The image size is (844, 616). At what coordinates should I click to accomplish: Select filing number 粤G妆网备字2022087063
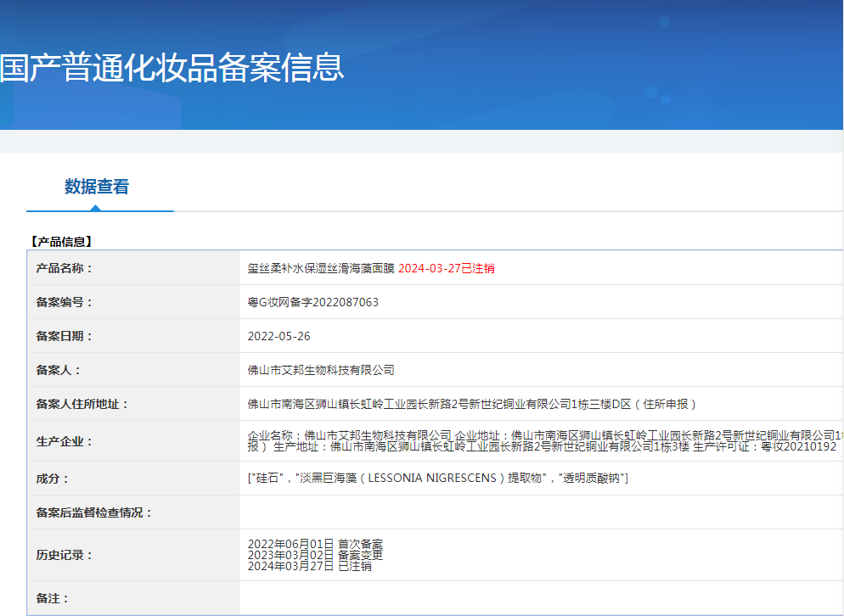pyautogui.click(x=313, y=302)
